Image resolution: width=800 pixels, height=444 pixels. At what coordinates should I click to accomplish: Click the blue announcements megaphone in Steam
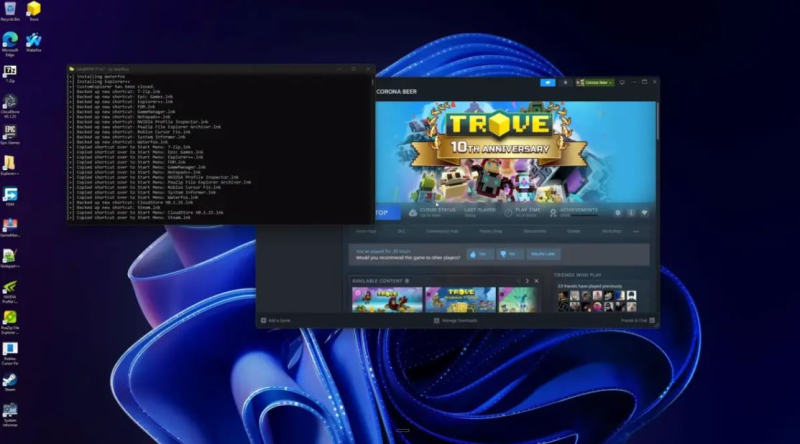(x=547, y=83)
